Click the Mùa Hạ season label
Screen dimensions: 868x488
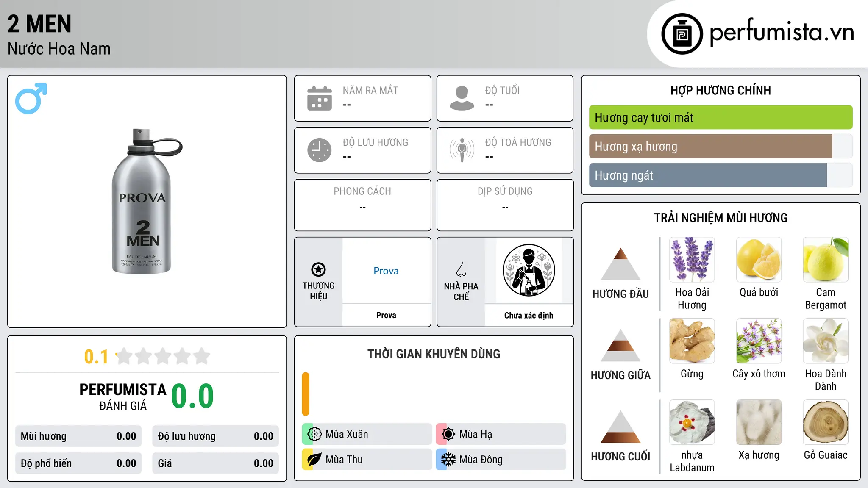[x=476, y=434]
